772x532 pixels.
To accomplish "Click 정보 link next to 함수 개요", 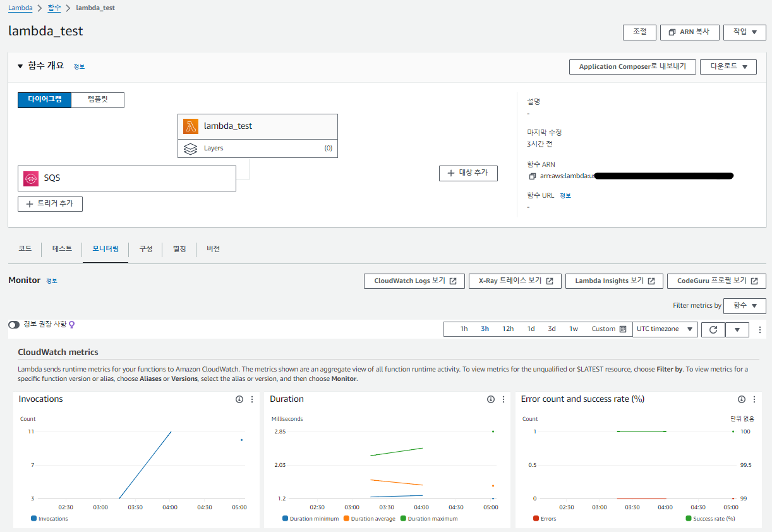I will (x=79, y=66).
